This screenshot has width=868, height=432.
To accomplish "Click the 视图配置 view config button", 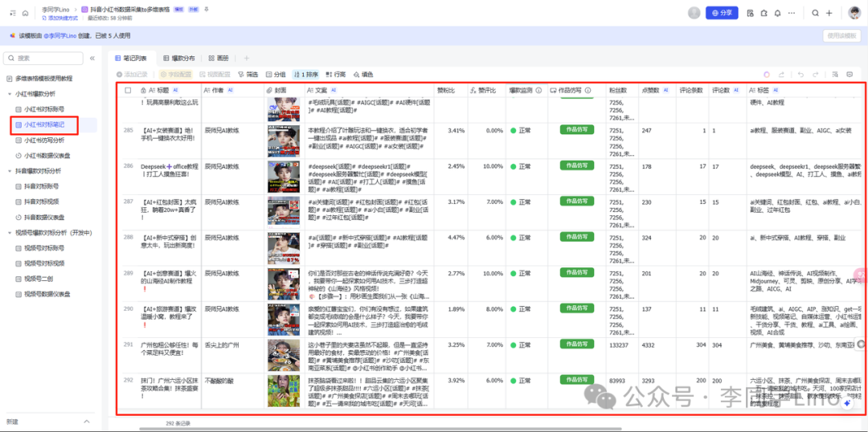I will click(215, 74).
